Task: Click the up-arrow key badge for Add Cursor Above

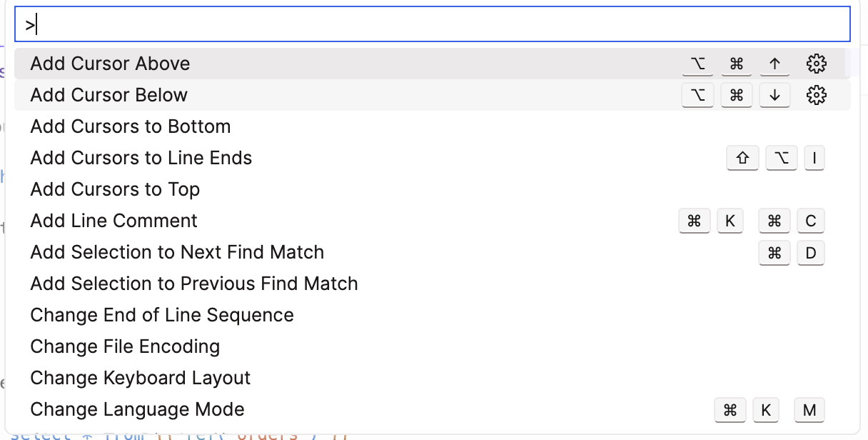Action: (774, 63)
